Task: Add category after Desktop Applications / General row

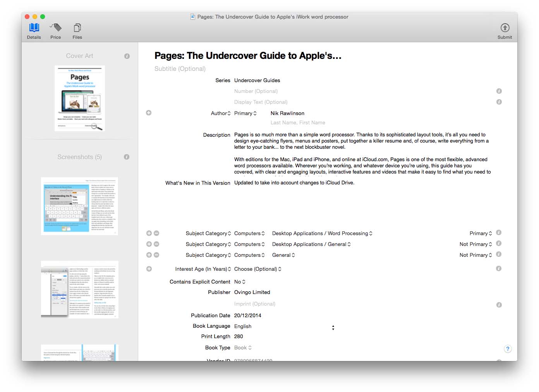Action: [x=149, y=244]
